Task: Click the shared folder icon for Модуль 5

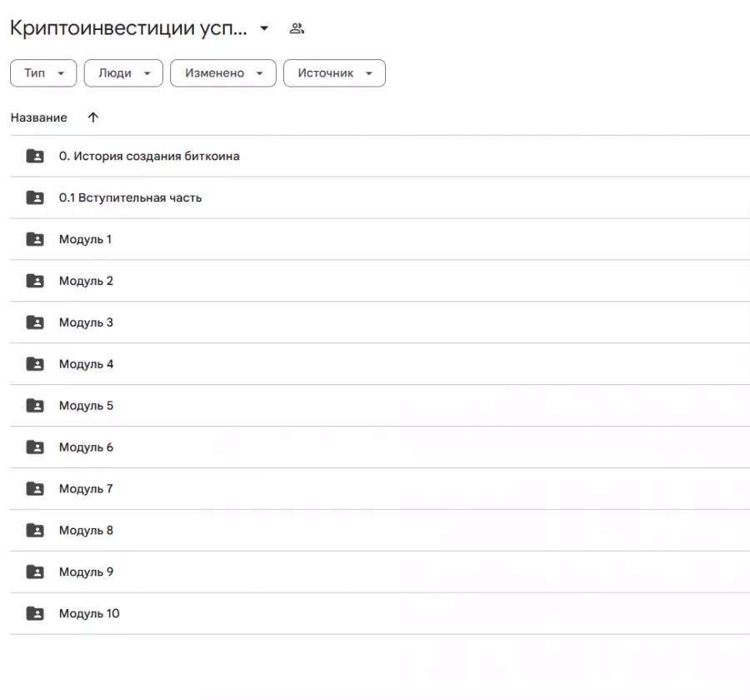Action: click(35, 406)
